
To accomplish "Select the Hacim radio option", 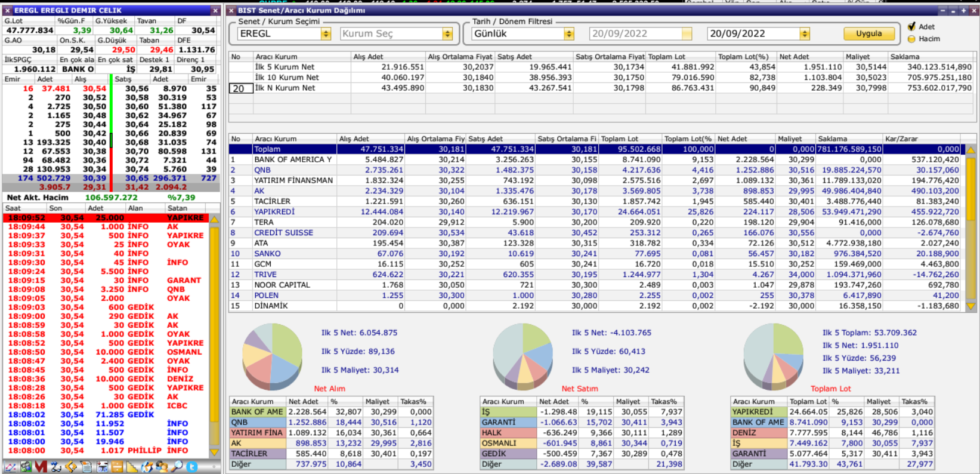I will 911,39.
